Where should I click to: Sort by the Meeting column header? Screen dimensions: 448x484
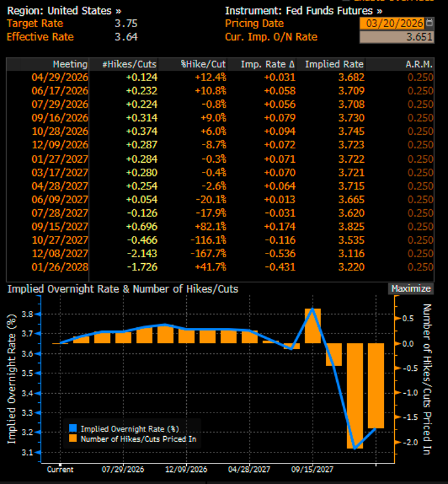[x=70, y=64]
